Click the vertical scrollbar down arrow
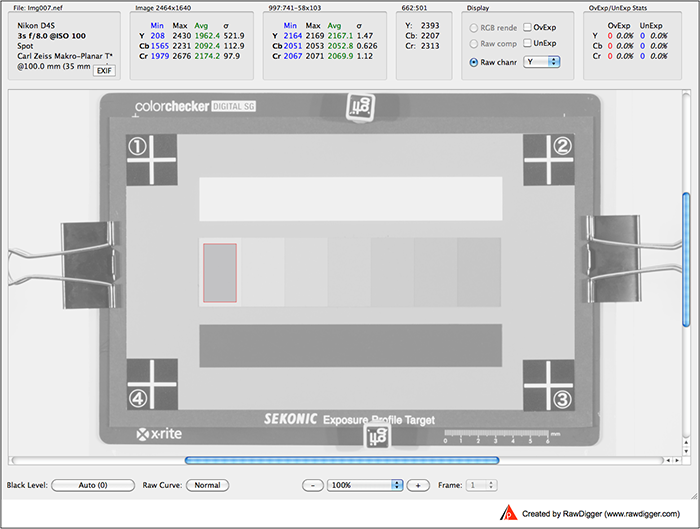Viewport: 700px width, 529px height. [x=686, y=450]
